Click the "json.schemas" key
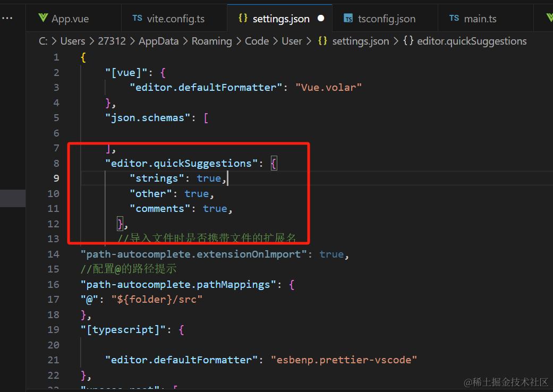Image resolution: width=553 pixels, height=392 pixels. tap(148, 118)
